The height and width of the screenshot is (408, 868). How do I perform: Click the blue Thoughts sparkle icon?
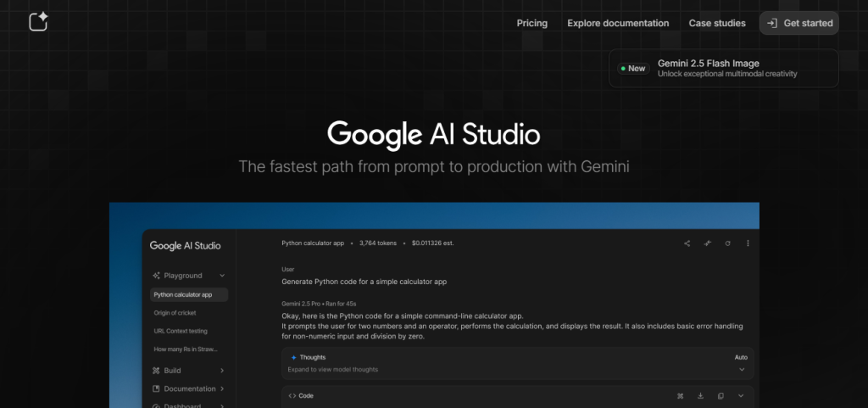293,358
